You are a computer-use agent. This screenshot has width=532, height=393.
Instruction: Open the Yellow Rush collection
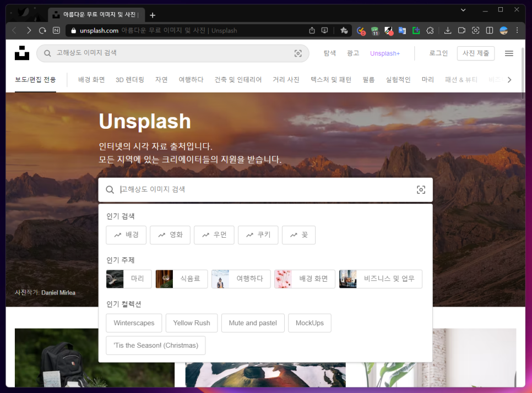(192, 323)
